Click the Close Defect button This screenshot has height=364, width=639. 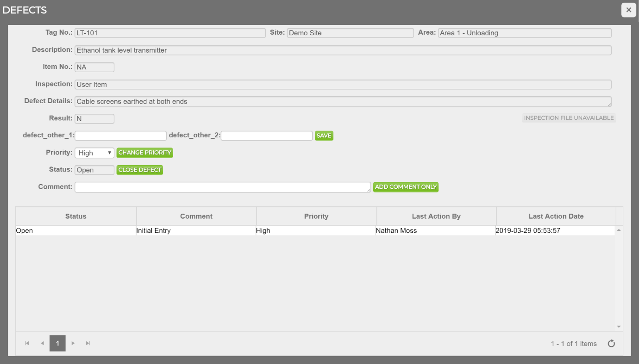(139, 170)
